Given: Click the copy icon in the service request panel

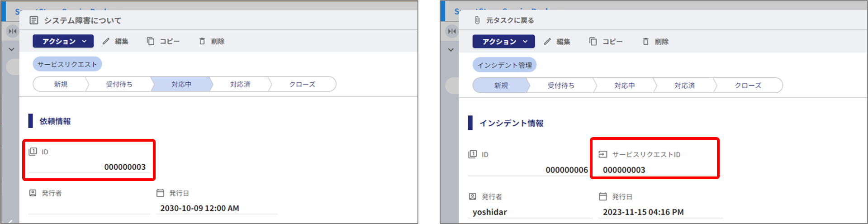Looking at the screenshot, I should coord(151,41).
